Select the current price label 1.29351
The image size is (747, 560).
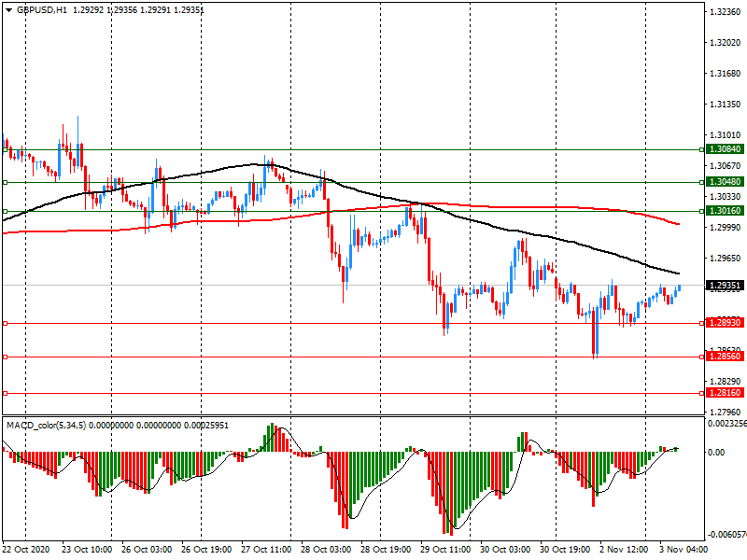725,286
